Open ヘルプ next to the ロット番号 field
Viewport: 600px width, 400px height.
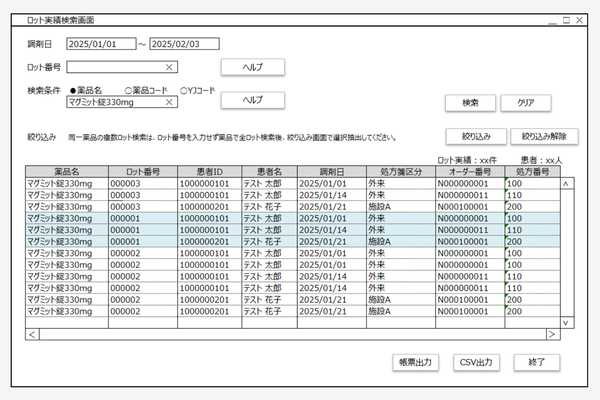pyautogui.click(x=252, y=67)
